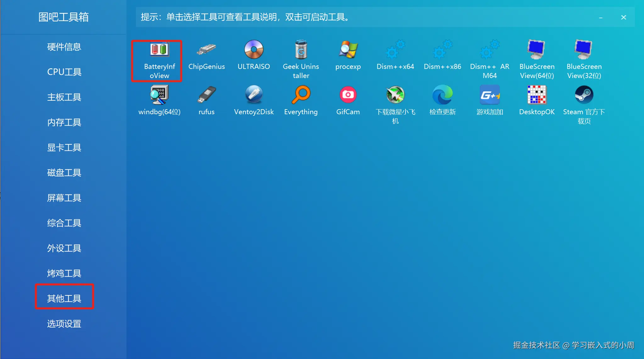Click 检查更新 Edge icon
Viewport: 644px width, 359px height.
tap(442, 95)
